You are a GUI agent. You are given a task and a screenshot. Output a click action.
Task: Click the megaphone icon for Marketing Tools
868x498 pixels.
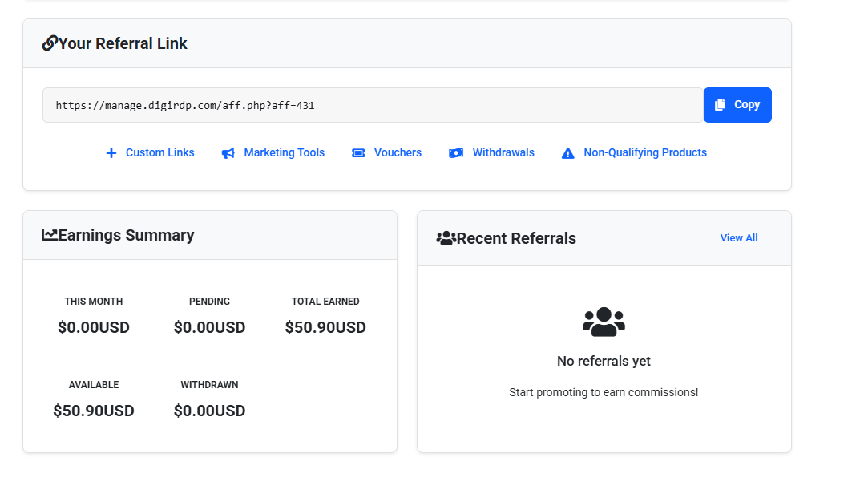tap(228, 153)
